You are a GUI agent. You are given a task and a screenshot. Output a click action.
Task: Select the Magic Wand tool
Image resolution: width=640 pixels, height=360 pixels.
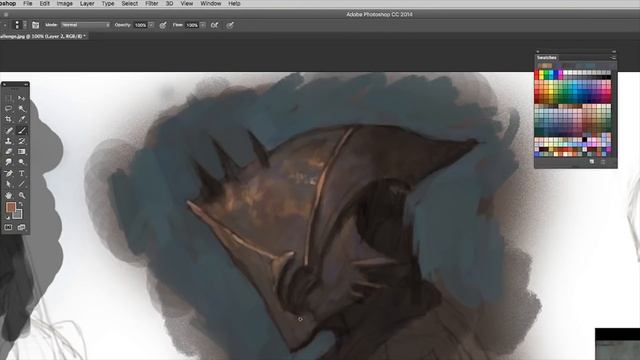click(22, 109)
